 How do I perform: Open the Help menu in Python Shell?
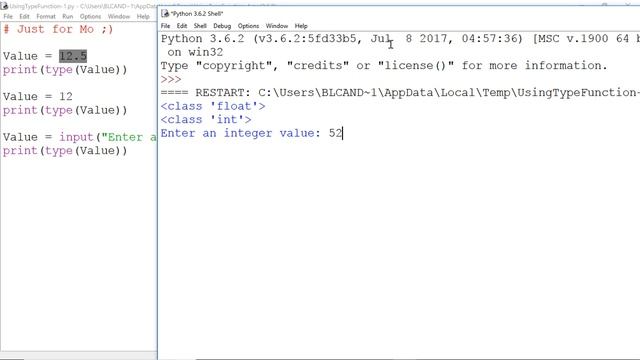(x=301, y=26)
